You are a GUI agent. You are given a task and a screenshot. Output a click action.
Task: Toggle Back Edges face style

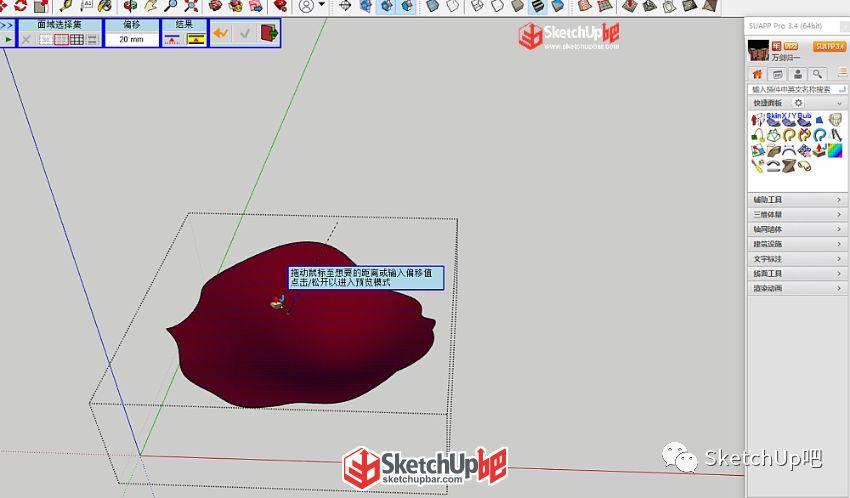452,5
